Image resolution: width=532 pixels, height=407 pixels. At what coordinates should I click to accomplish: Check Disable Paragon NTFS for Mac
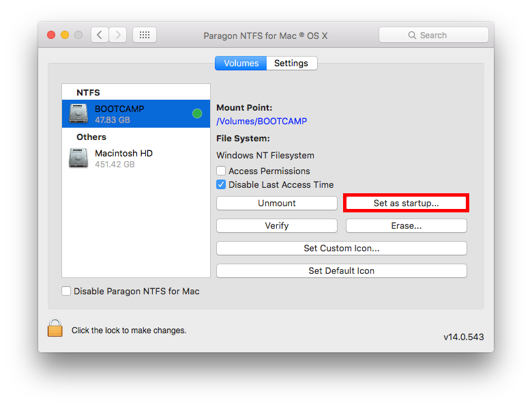coord(66,291)
